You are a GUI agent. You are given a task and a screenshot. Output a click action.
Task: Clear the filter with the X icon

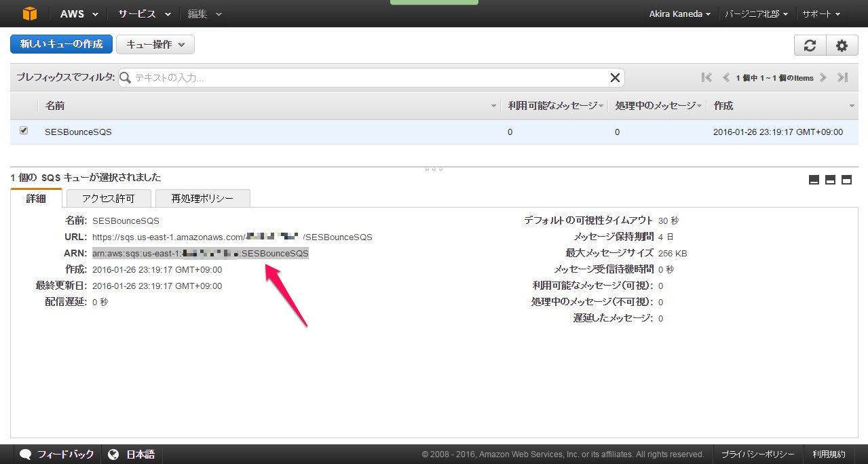pyautogui.click(x=615, y=77)
